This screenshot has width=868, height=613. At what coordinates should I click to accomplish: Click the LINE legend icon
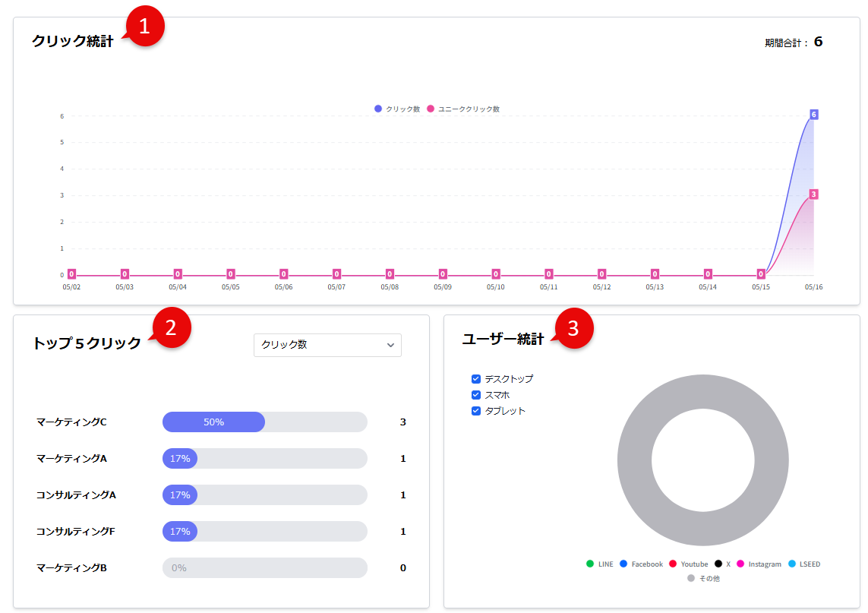tap(590, 564)
